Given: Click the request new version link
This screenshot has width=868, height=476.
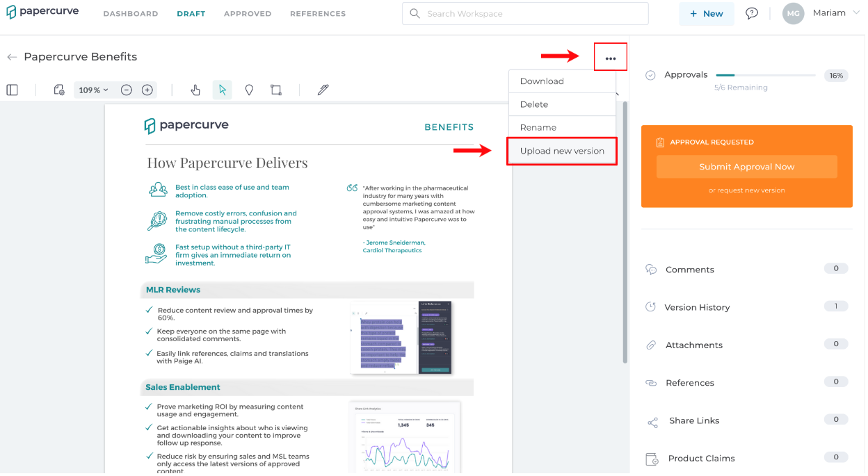Looking at the screenshot, I should pyautogui.click(x=747, y=190).
